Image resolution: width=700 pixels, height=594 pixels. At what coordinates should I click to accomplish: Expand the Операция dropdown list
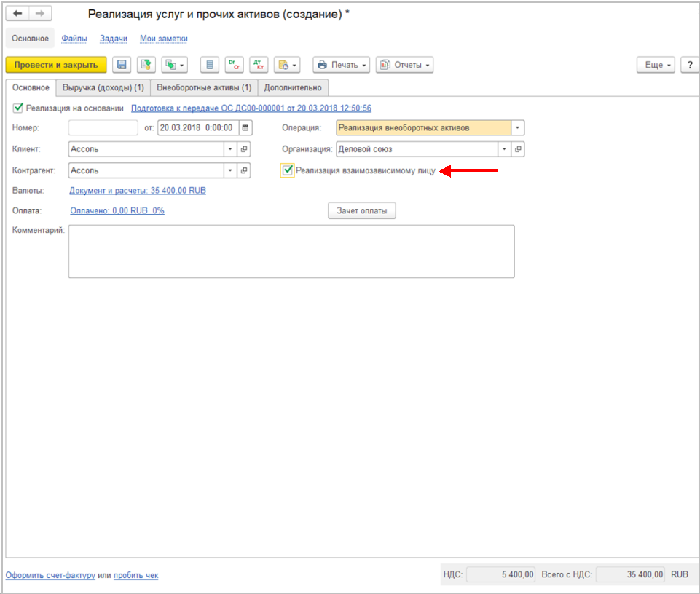(517, 127)
